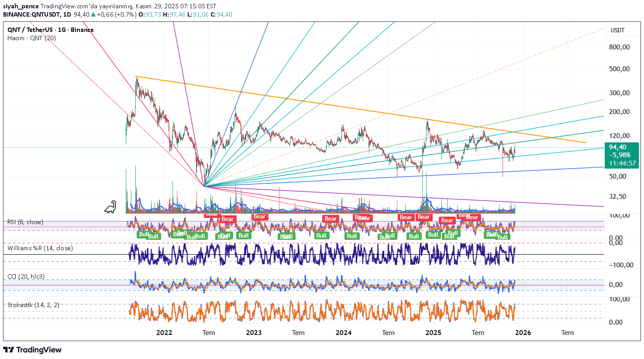Click the 800,00 level on price axis
The width and height of the screenshot is (644, 359).
(620, 47)
